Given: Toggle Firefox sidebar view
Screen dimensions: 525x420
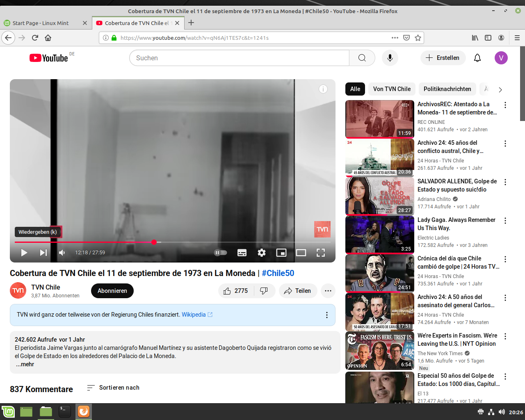Looking at the screenshot, I should [x=488, y=38].
